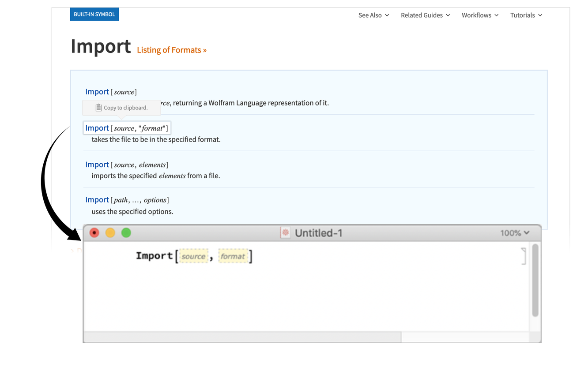The image size is (588, 367).
Task: Open the 100% magnification dropdown
Action: pyautogui.click(x=514, y=233)
